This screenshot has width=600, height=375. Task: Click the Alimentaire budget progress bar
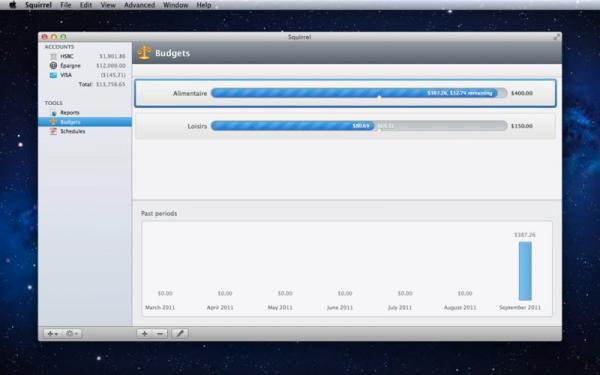coord(359,93)
